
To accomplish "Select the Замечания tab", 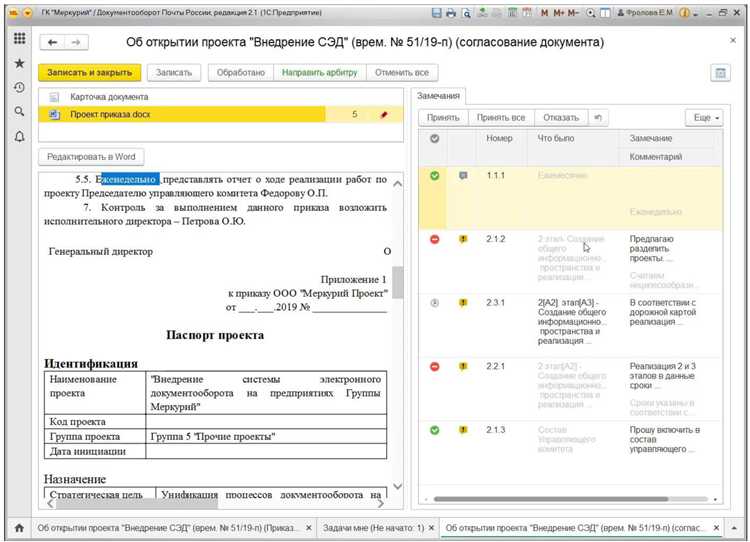I will click(x=439, y=96).
